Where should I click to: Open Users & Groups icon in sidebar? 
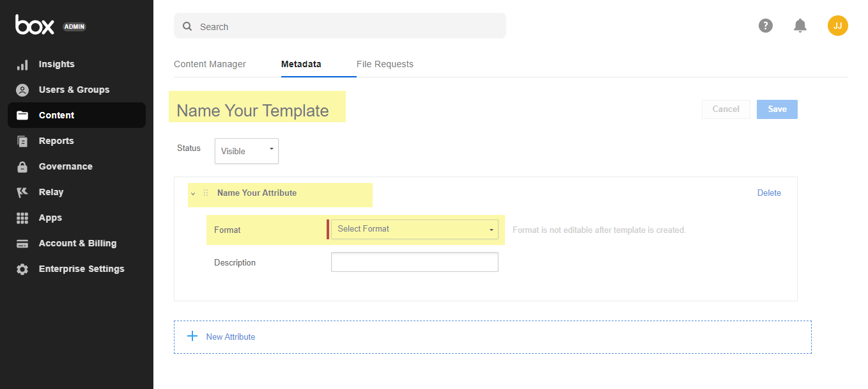coord(22,90)
